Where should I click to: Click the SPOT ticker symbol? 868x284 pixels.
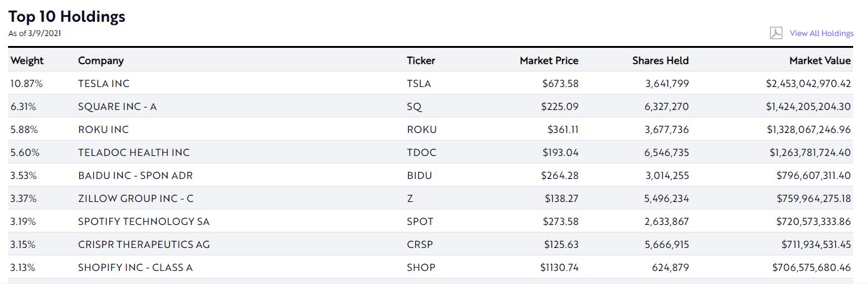click(420, 221)
